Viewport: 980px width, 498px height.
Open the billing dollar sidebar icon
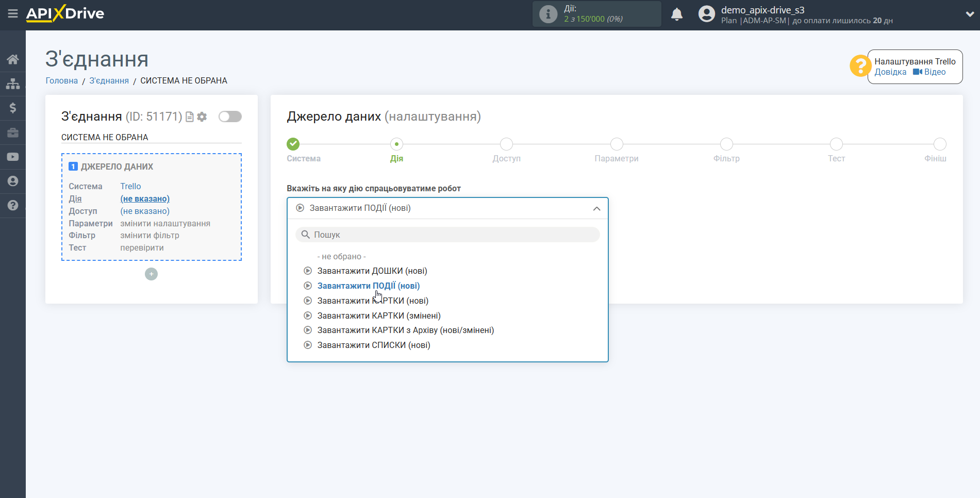[x=13, y=108]
